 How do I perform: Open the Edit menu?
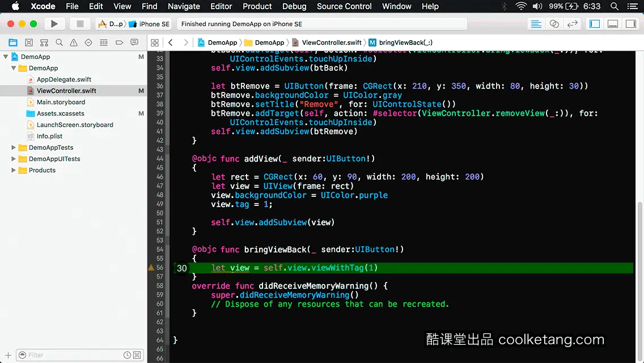coord(96,6)
